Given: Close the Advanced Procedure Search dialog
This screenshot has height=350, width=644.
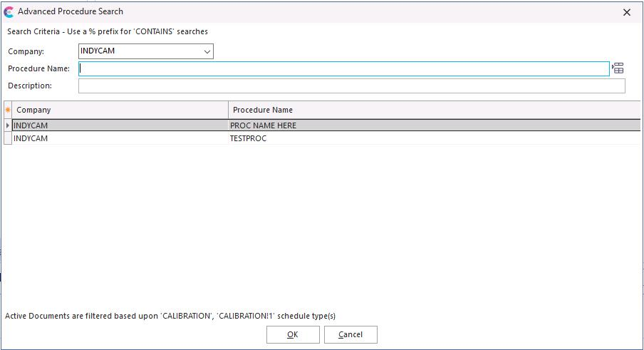Looking at the screenshot, I should coord(627,12).
